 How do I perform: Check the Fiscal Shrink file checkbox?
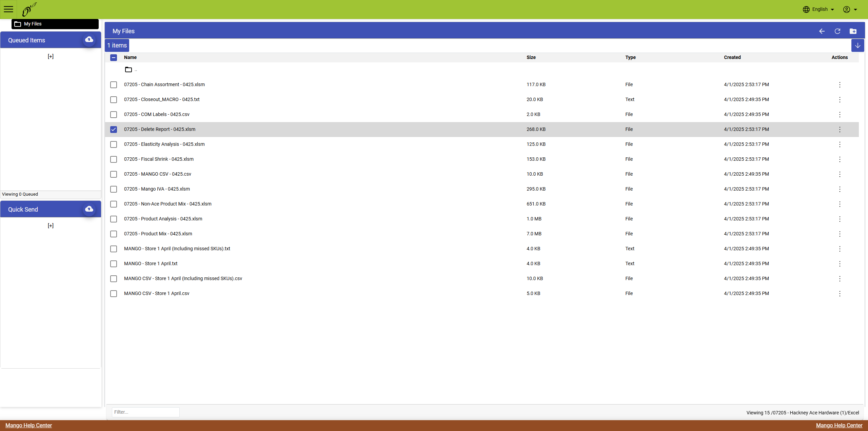point(114,159)
